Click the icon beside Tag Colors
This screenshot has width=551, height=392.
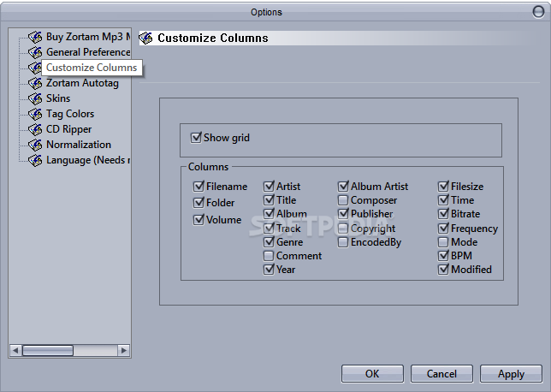tap(35, 114)
